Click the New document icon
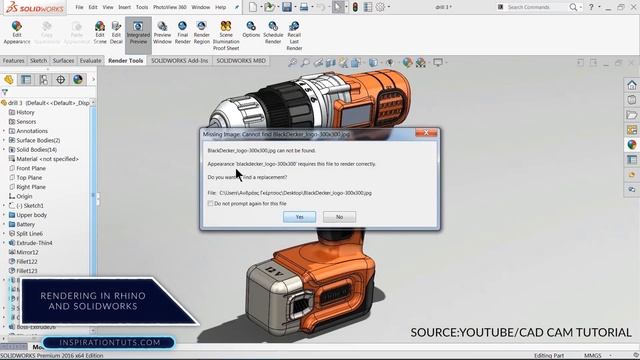Viewport: 640px width, 360px height. coord(253,7)
